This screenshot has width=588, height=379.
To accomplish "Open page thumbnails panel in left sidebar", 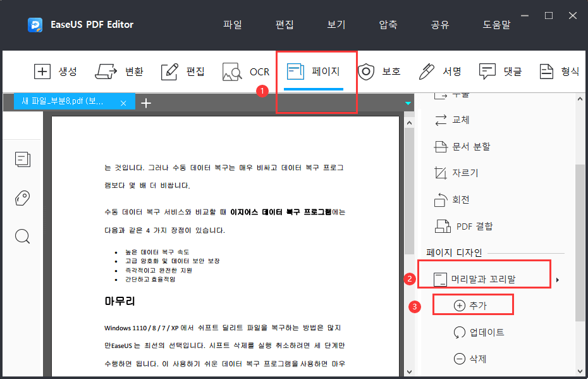I will click(23, 159).
